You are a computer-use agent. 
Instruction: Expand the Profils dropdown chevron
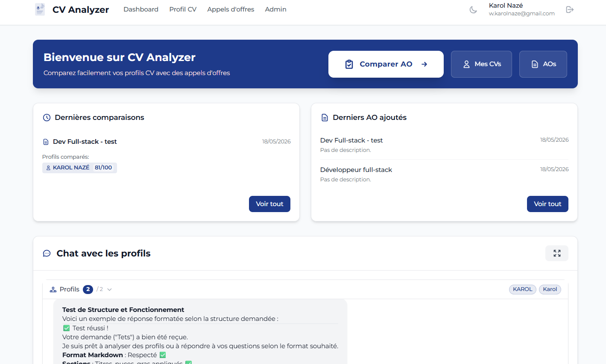(109, 289)
